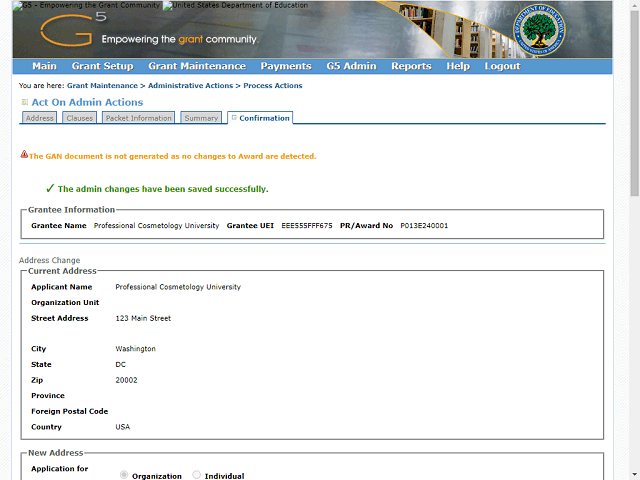Click the Empowering the grant community tagline

pos(180,39)
